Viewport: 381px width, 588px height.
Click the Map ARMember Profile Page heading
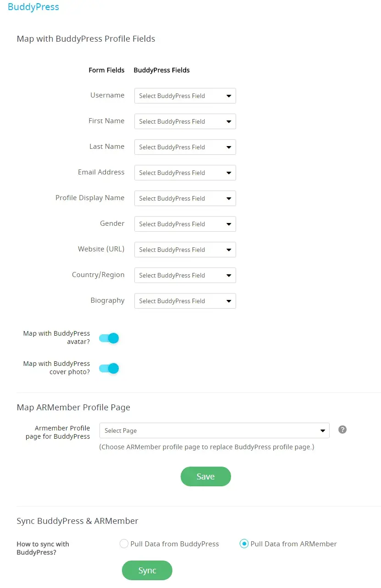pyautogui.click(x=73, y=407)
